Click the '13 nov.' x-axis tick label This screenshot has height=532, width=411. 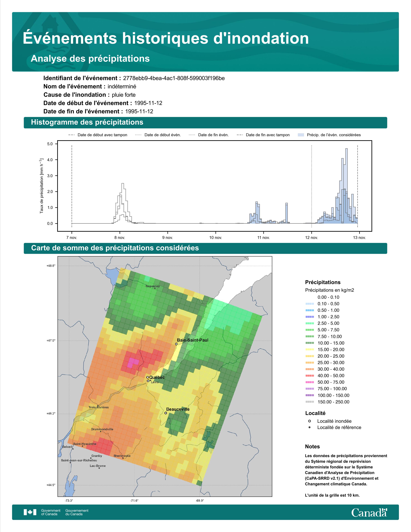(359, 238)
